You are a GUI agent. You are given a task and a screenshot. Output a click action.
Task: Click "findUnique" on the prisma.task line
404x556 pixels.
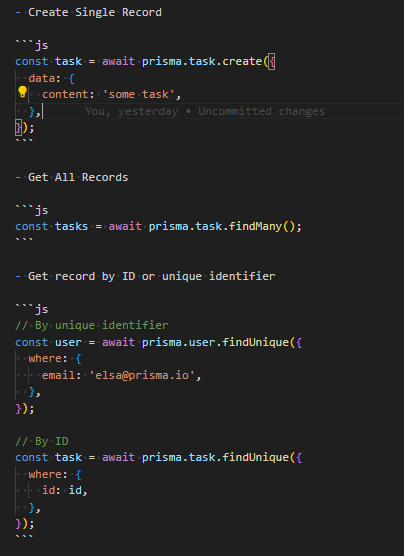(x=255, y=457)
